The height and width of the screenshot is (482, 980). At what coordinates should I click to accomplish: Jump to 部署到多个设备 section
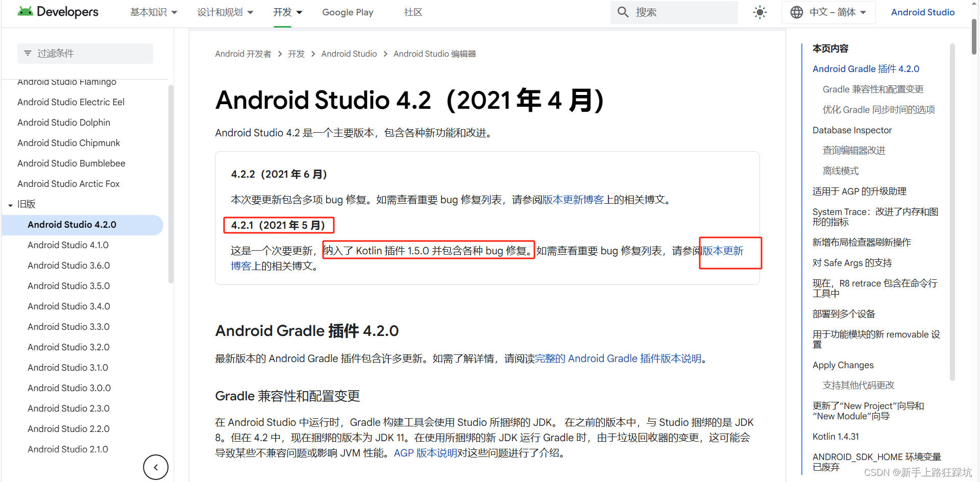point(844,314)
